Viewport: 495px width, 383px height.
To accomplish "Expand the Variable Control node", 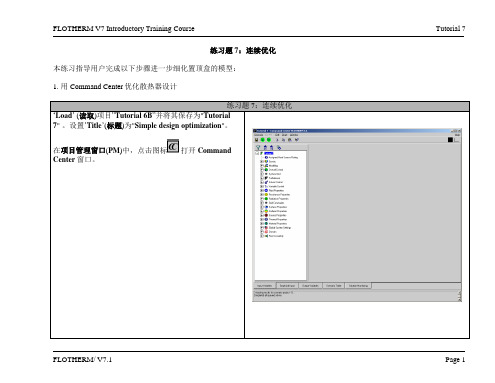I will click(262, 186).
